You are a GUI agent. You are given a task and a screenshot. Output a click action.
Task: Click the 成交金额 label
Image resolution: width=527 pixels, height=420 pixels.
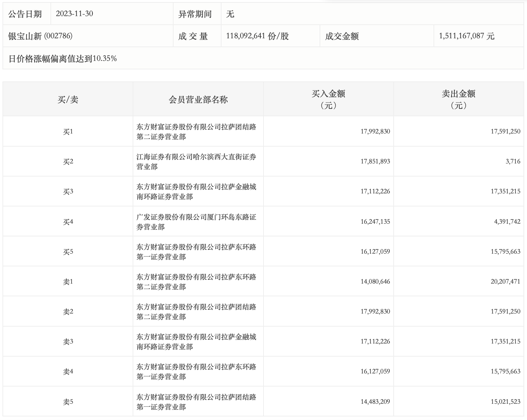pyautogui.click(x=342, y=36)
